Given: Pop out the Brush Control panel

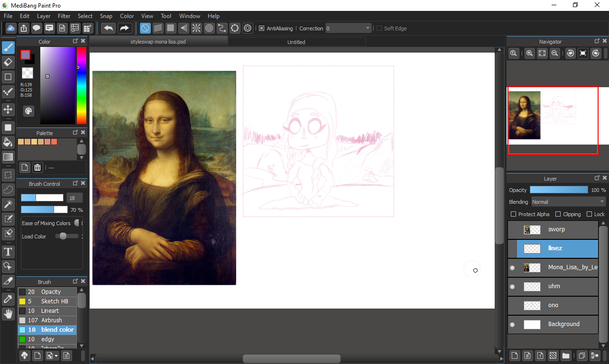Looking at the screenshot, I should 75,183.
